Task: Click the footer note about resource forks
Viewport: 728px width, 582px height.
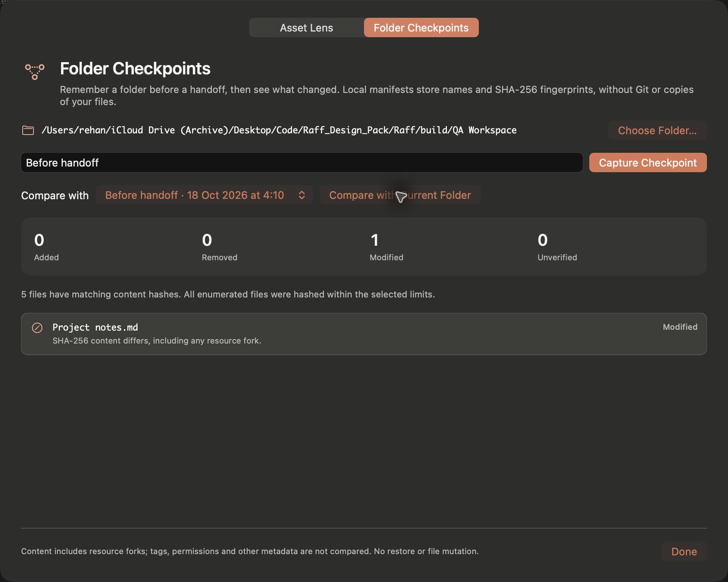Action: (250, 551)
